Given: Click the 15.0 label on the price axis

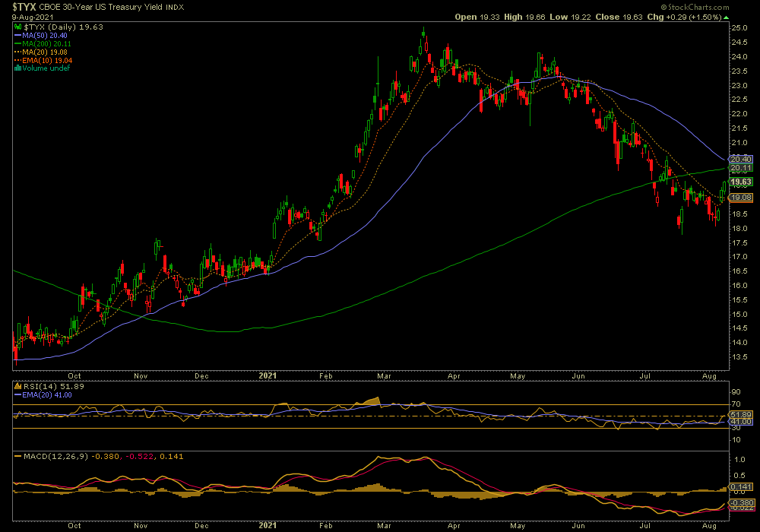Looking at the screenshot, I should coord(739,314).
